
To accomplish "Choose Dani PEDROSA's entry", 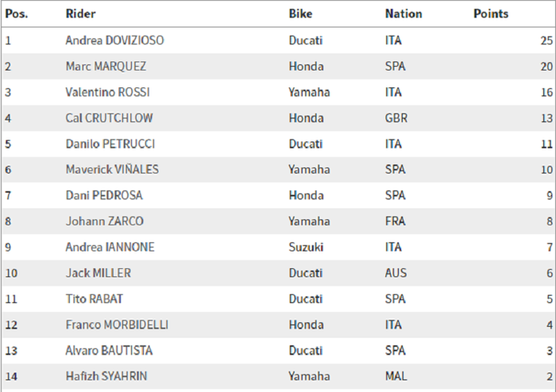I will click(102, 196).
